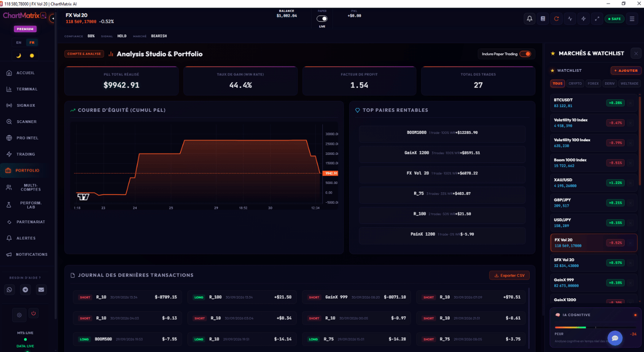Click the orange refresh icon
The height and width of the screenshot is (352, 644).
tap(556, 19)
